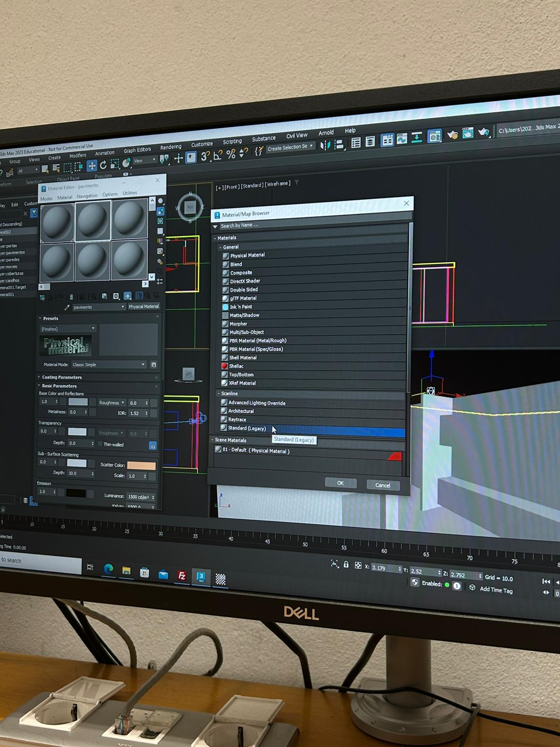Open Material Editor Utilities menu
The image size is (560, 747).
coord(130,193)
